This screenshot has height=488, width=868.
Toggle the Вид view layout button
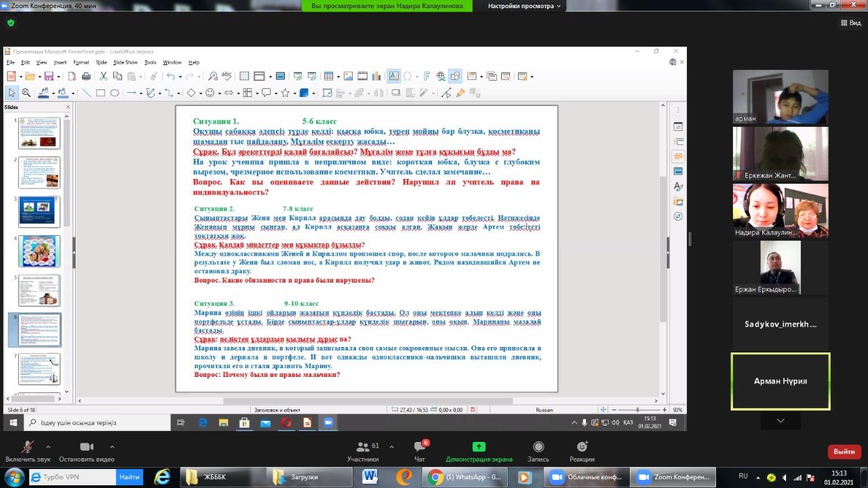coord(850,22)
